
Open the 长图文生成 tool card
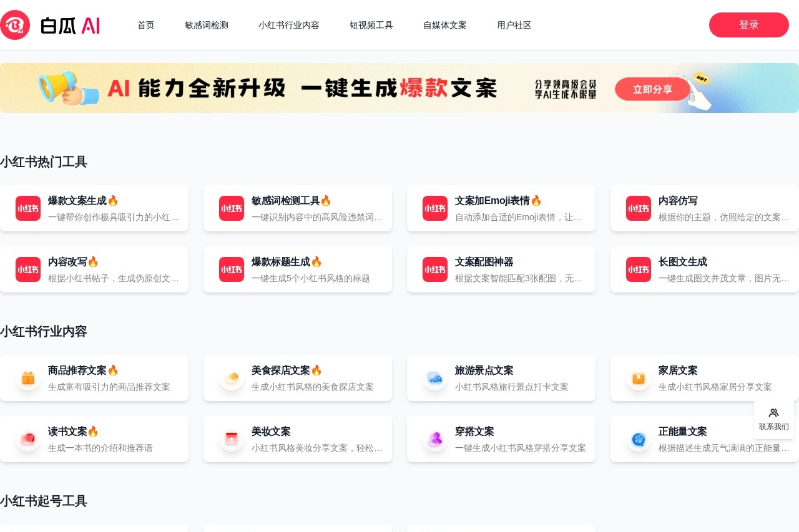tap(704, 269)
